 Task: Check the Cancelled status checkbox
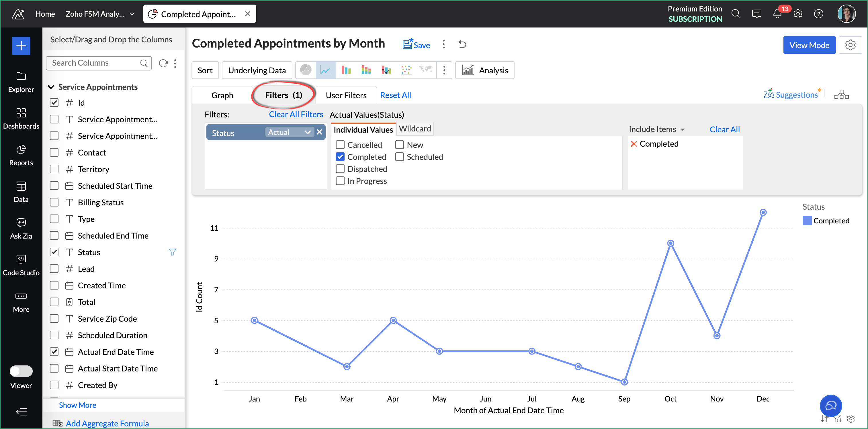coord(340,145)
